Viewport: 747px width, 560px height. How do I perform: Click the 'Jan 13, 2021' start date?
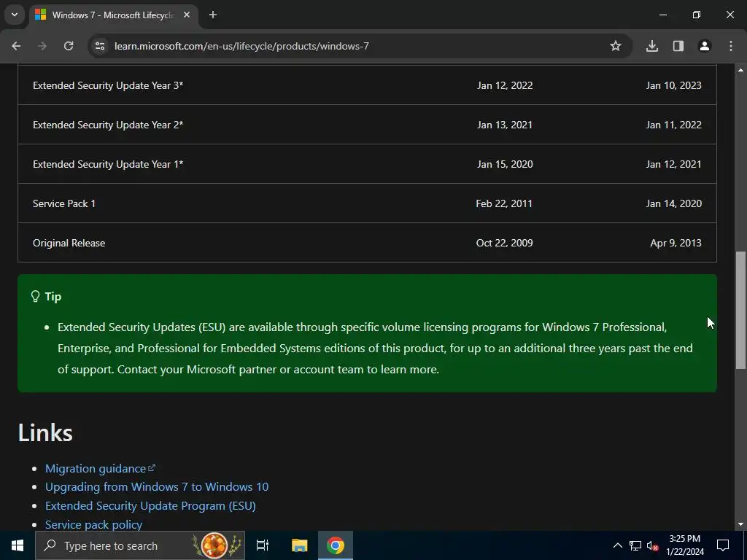[x=505, y=125]
